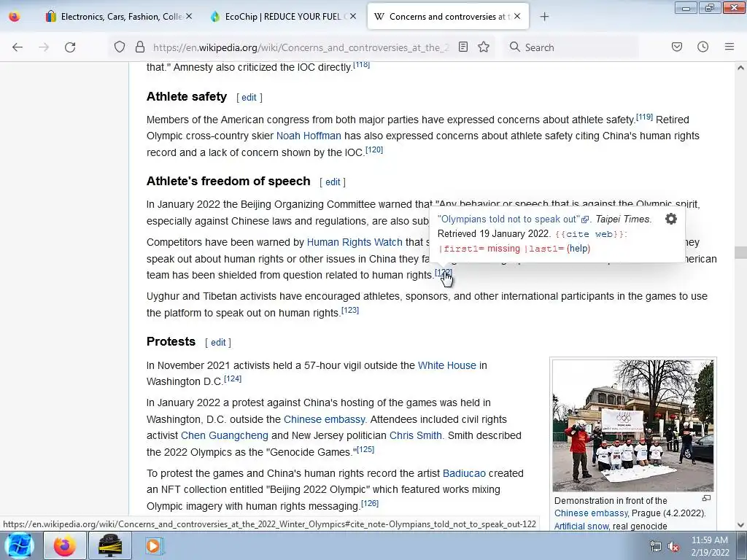Screen dimensions: 747x560
Task: Open citation reference [118]
Action: point(362,64)
